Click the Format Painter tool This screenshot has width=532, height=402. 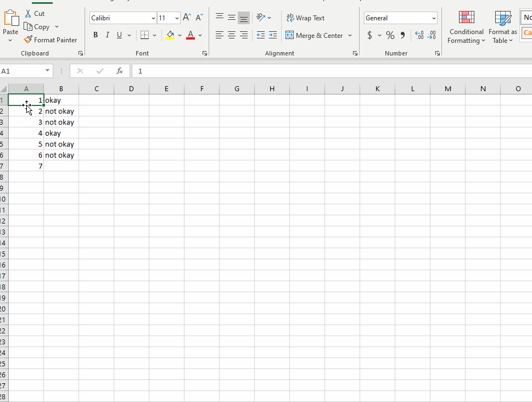[51, 40]
